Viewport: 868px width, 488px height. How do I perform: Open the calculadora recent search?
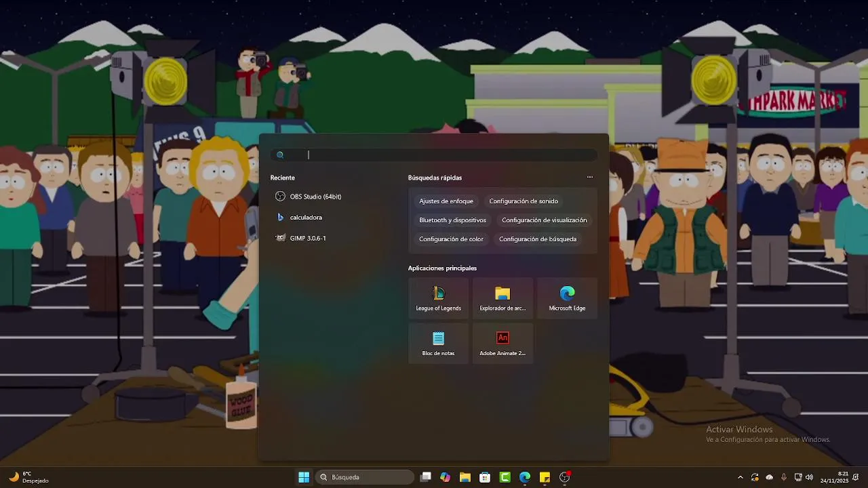299,218
